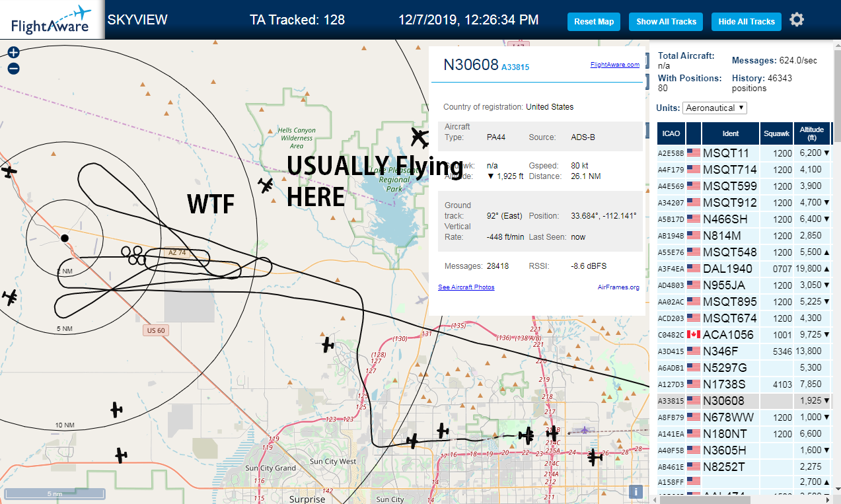Sort table by ICAO column
Screen dimensions: 841x504
click(671, 133)
